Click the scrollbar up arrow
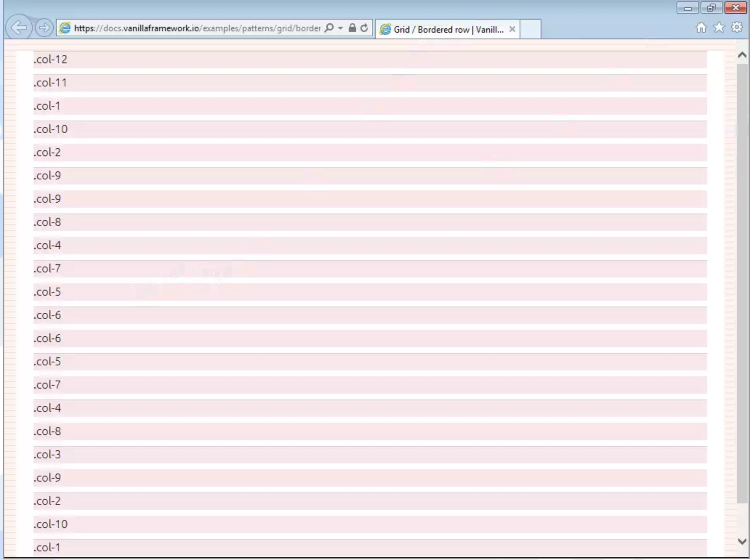750x560 pixels. [x=742, y=55]
